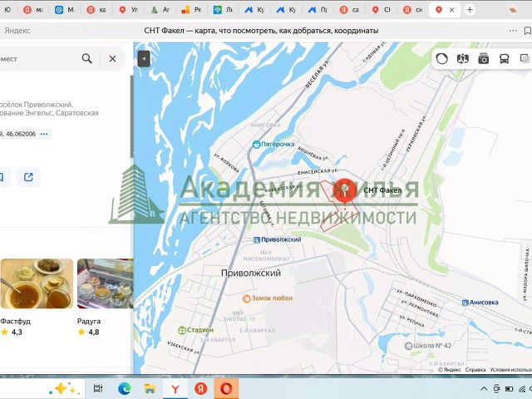Switch to the 'са' Yandex tab

(350, 10)
